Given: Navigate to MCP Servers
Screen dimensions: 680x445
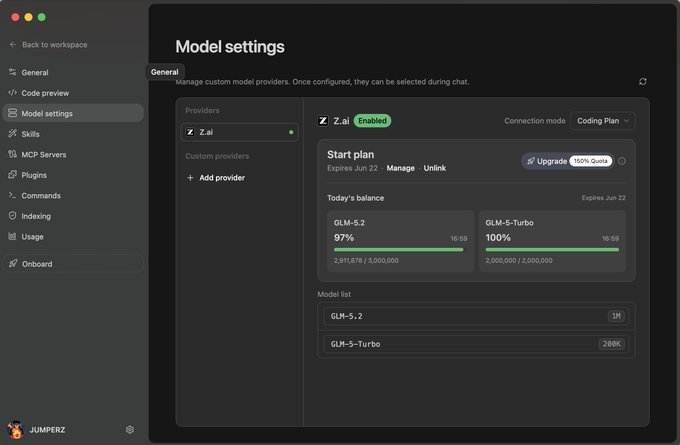Looking at the screenshot, I should point(73,154).
